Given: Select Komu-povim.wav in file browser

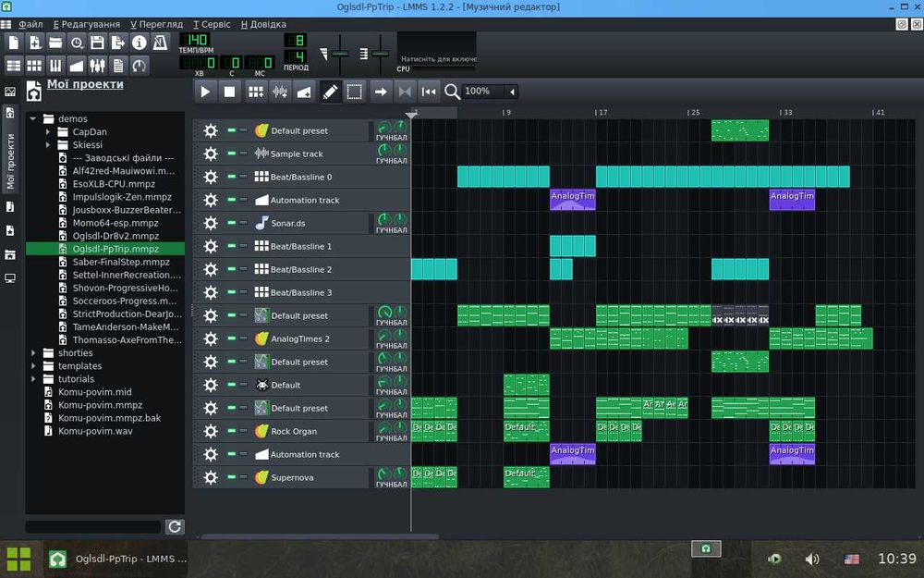Looking at the screenshot, I should pyautogui.click(x=95, y=431).
